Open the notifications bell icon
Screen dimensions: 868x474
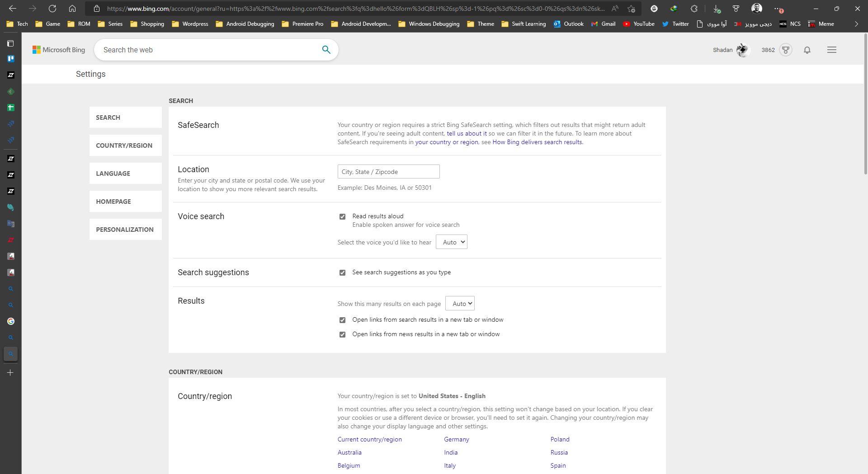(807, 50)
